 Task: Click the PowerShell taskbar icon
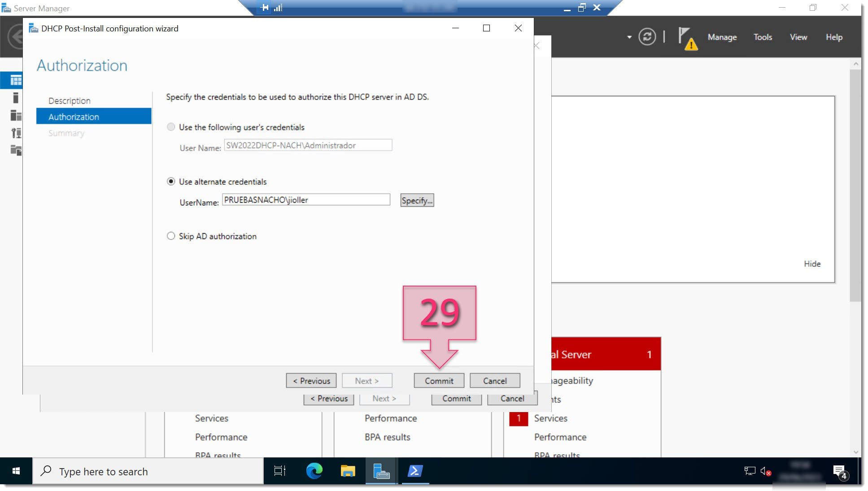coord(414,471)
